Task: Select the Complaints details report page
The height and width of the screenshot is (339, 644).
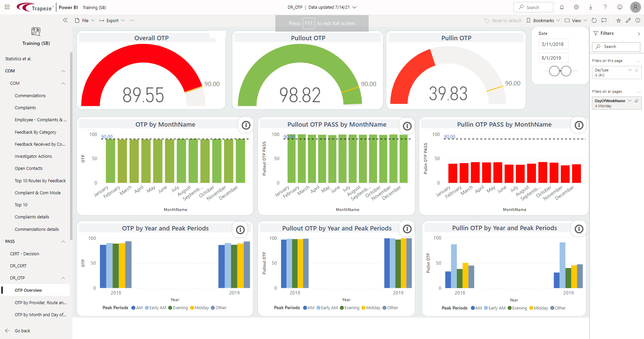Action: coord(32,217)
